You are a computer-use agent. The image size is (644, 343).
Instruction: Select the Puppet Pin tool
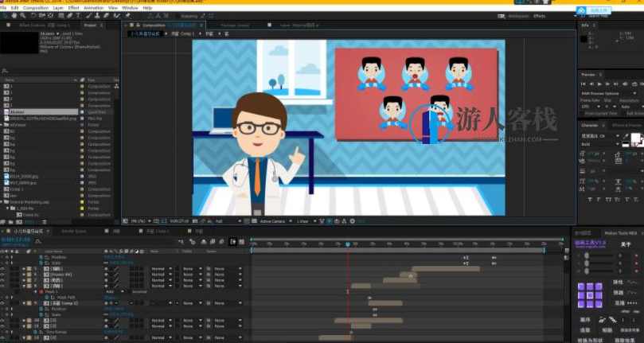coord(127,15)
